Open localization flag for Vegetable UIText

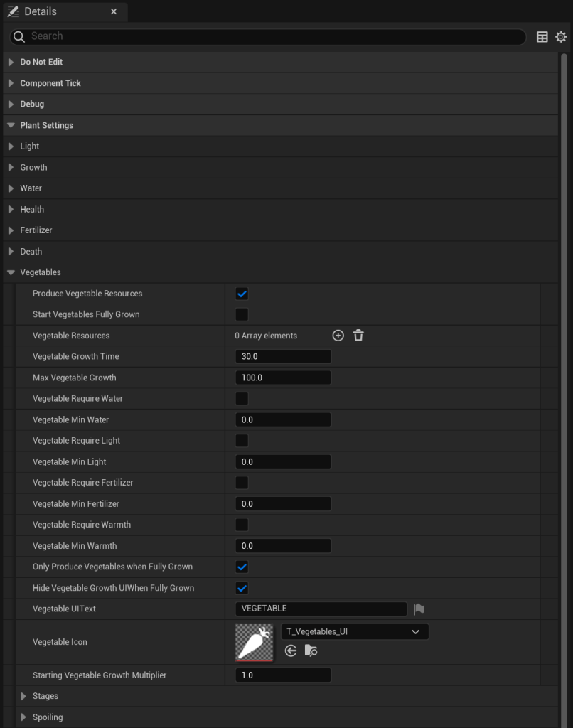click(x=419, y=609)
